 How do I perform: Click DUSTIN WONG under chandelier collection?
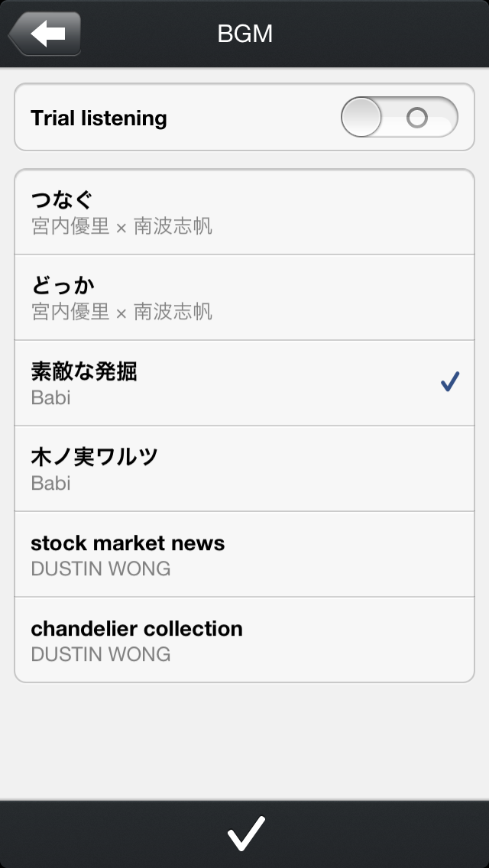click(100, 654)
